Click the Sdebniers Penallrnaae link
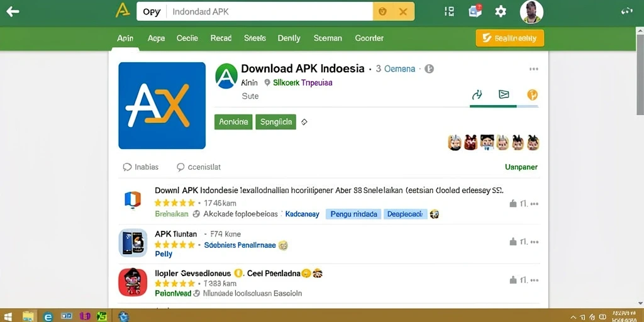This screenshot has height=322, width=644. point(240,245)
